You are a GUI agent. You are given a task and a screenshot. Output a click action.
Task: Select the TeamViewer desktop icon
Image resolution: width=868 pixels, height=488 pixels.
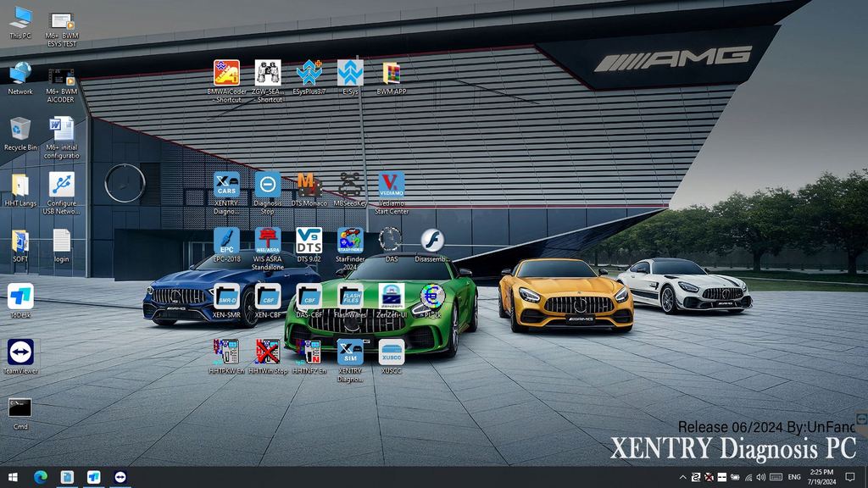[x=20, y=352]
